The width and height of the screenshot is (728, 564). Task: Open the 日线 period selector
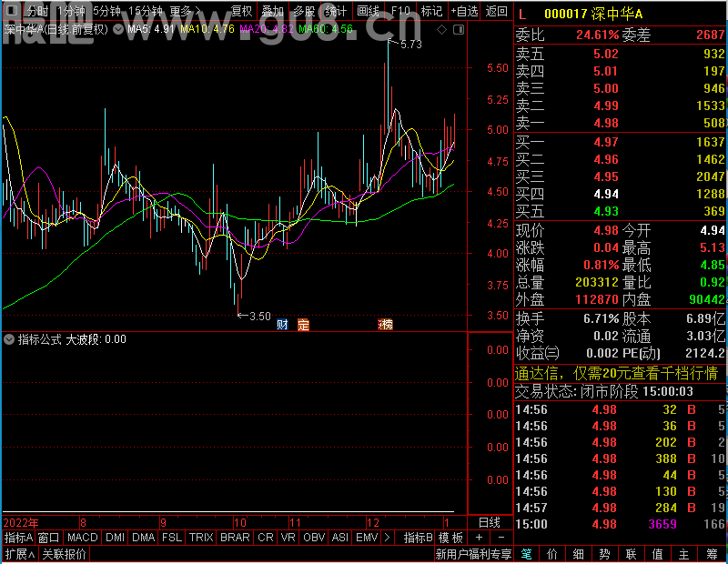click(x=490, y=523)
